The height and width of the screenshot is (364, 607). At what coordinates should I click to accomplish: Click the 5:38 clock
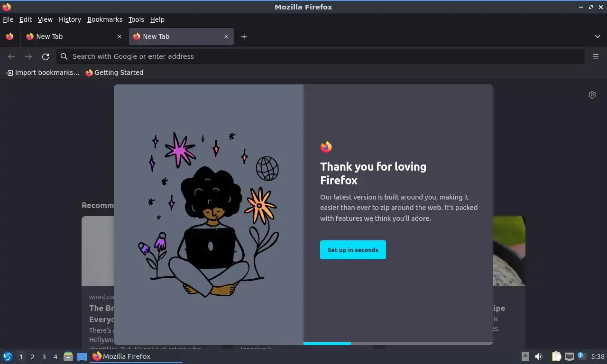pyautogui.click(x=598, y=356)
